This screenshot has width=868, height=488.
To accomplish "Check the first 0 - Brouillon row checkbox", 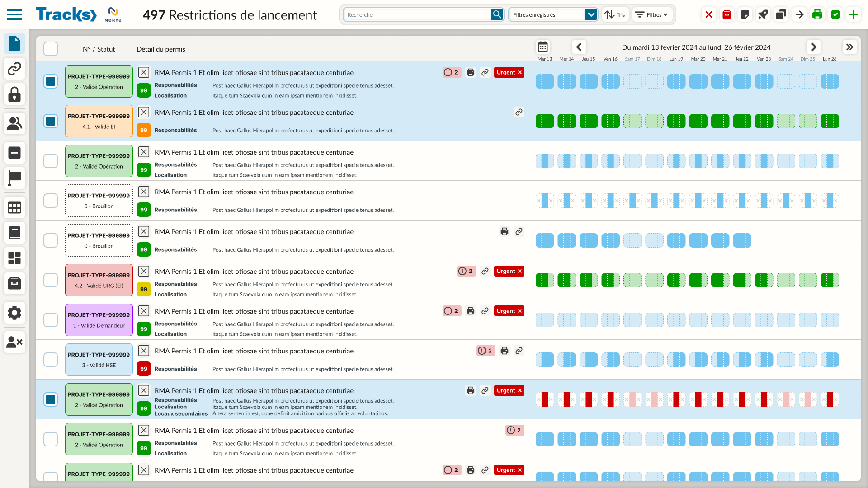I will [51, 201].
